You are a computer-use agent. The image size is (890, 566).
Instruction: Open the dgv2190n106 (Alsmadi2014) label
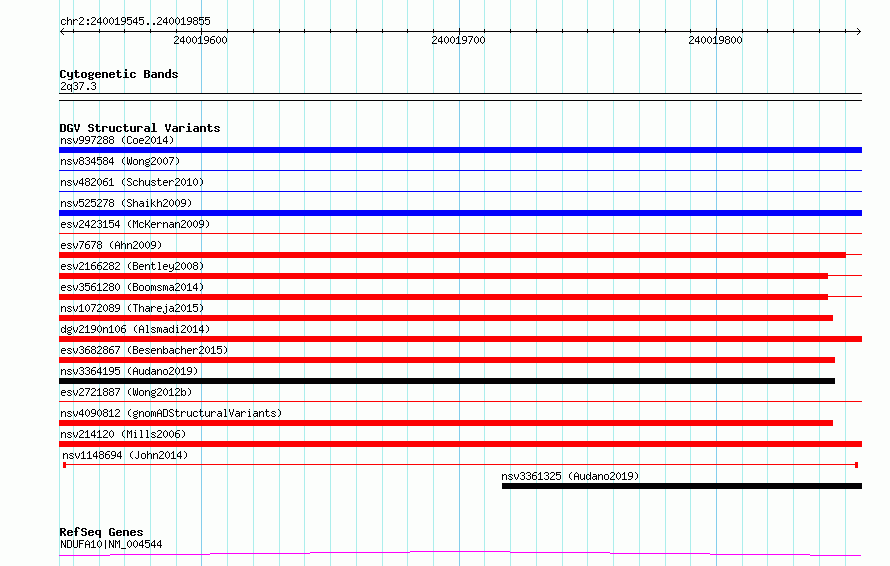[135, 329]
